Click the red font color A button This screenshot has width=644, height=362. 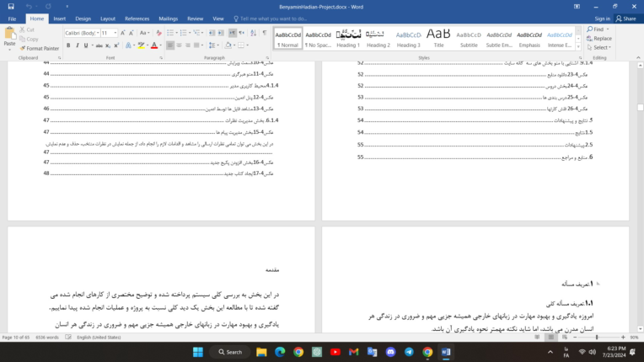(154, 45)
